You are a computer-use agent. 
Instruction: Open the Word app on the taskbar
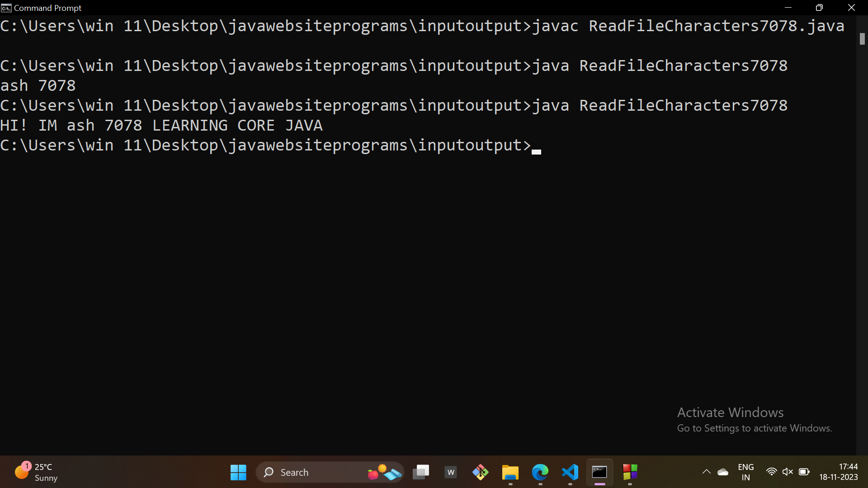pos(451,472)
